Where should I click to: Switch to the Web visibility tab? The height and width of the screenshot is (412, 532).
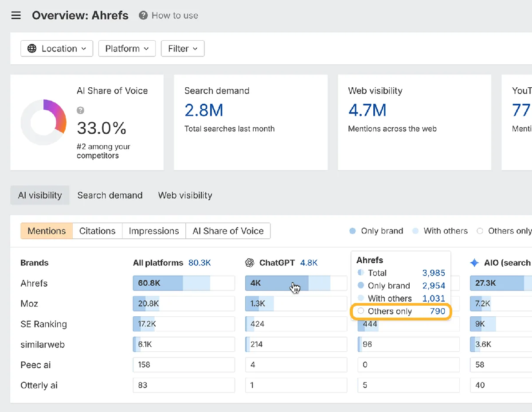[185, 195]
